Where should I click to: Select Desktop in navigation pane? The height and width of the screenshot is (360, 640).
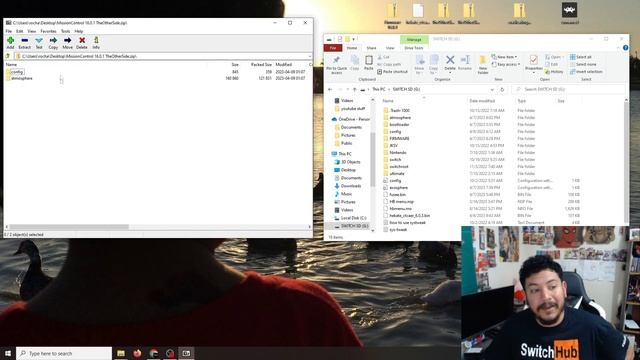tap(345, 170)
